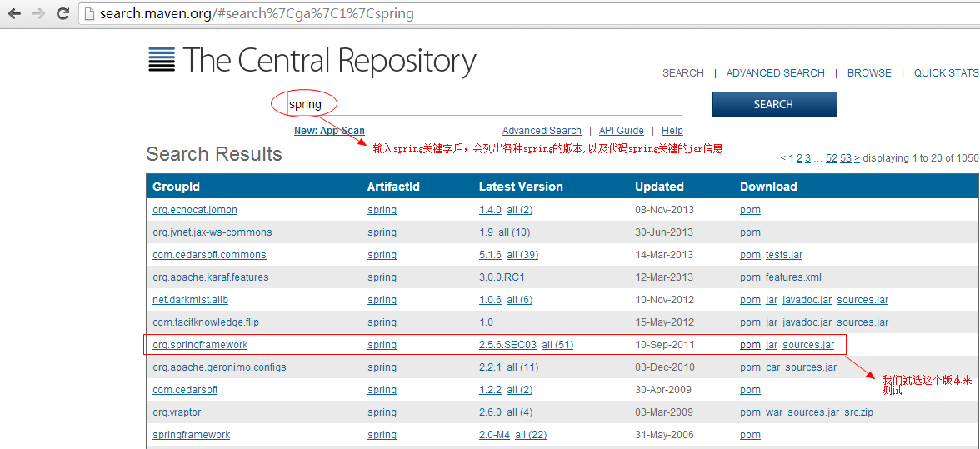Download sources.jar for org.springframework spring
The image size is (980, 449).
pos(808,345)
